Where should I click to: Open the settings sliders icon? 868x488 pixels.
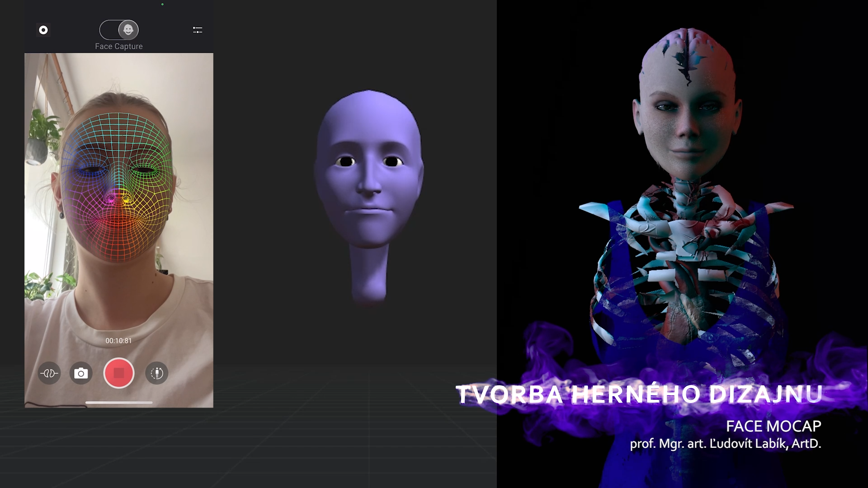198,30
